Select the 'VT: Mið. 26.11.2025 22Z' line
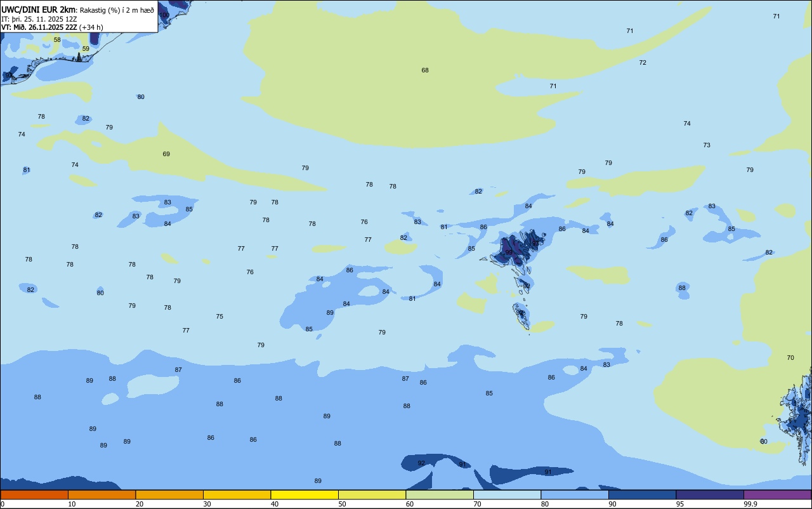This screenshot has height=509, width=812. (39, 27)
